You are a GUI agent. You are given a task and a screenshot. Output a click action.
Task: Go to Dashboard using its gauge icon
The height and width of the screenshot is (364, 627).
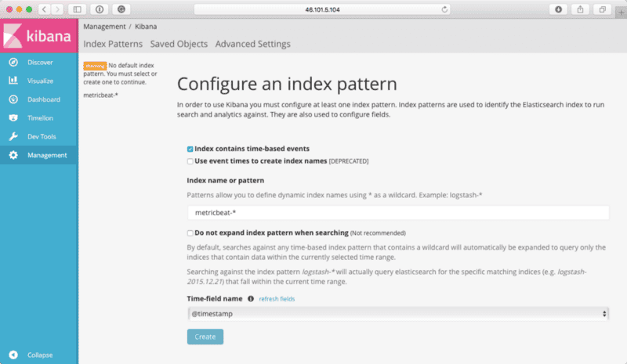(x=13, y=99)
